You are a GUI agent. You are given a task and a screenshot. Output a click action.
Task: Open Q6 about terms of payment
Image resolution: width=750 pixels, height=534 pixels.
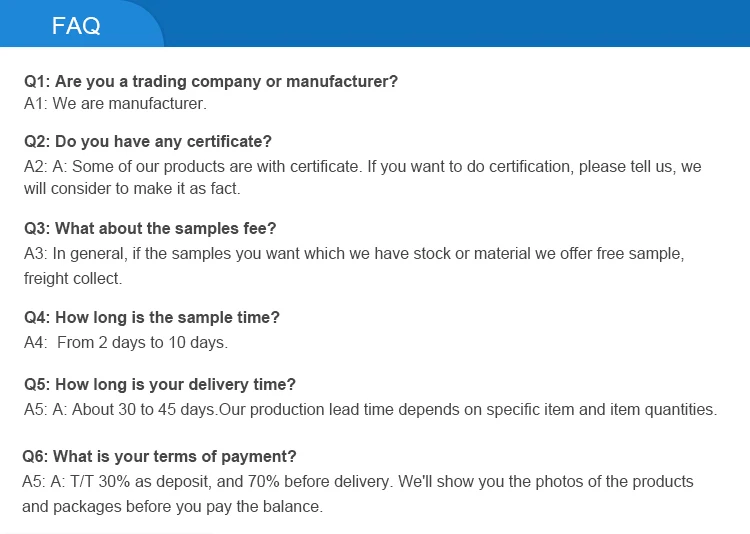159,456
